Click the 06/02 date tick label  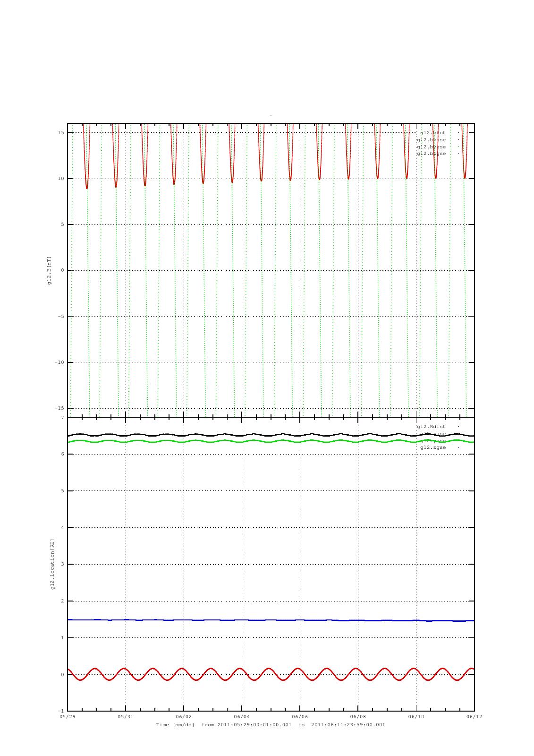pos(184,716)
